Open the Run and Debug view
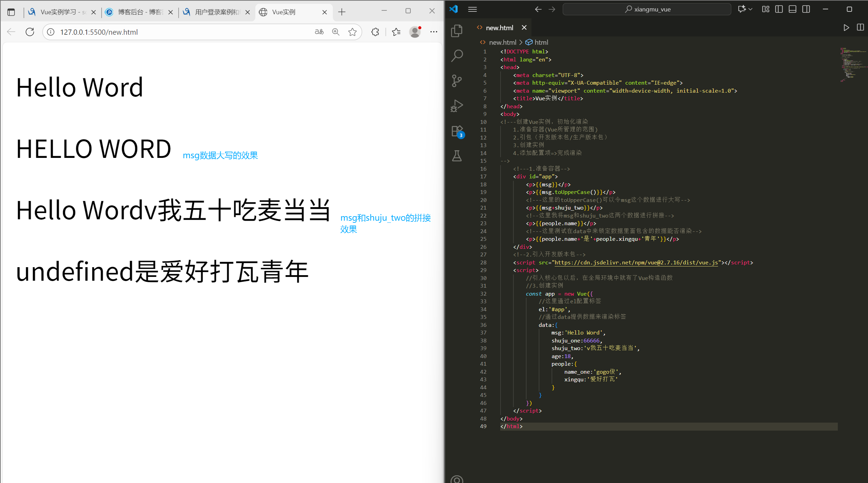The image size is (868, 483). [x=456, y=105]
